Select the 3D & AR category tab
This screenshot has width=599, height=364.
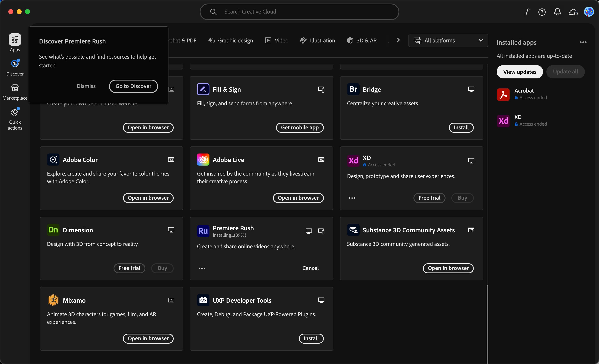coord(362,40)
